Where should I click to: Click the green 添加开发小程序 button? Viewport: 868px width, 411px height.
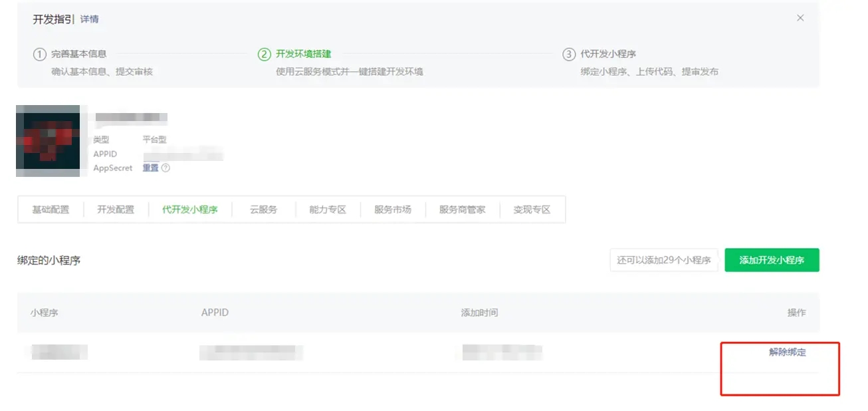coord(772,260)
